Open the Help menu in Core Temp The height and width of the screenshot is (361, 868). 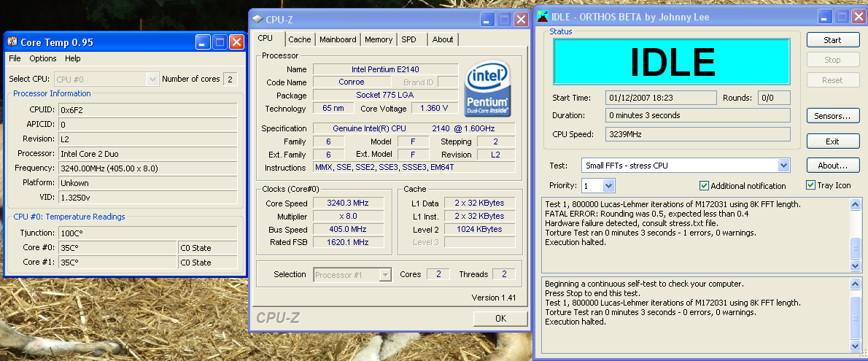(x=72, y=58)
